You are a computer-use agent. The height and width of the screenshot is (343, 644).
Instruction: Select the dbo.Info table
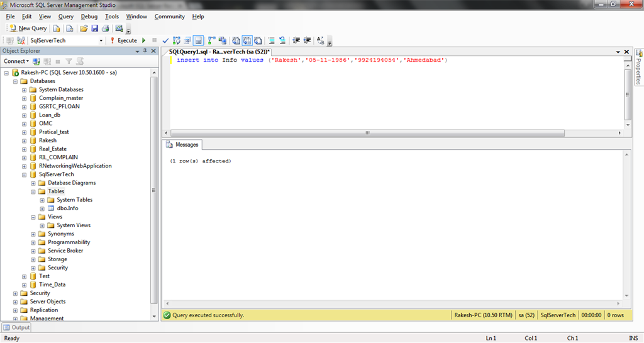tap(67, 208)
